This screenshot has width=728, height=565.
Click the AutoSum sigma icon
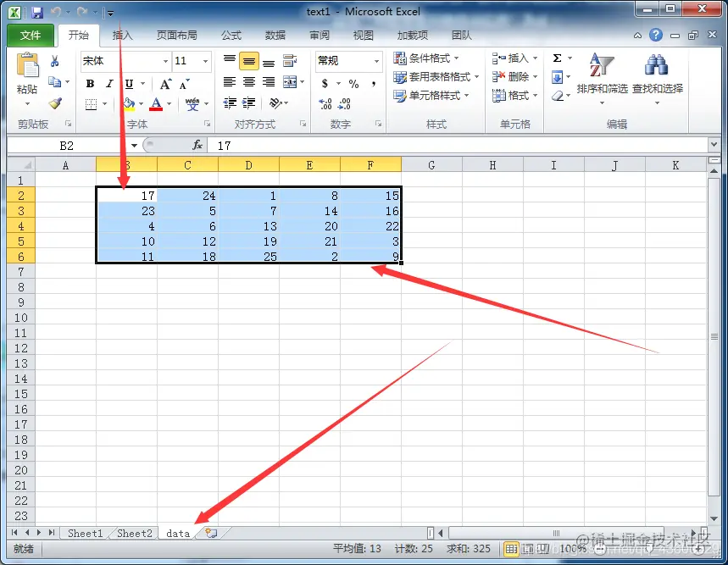(557, 58)
